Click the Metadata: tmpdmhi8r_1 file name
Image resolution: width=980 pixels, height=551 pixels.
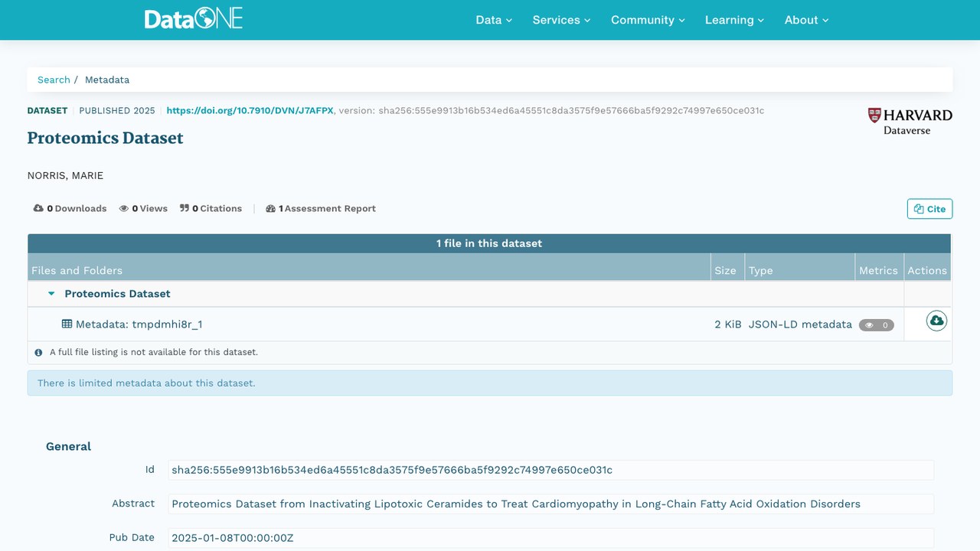tap(139, 324)
